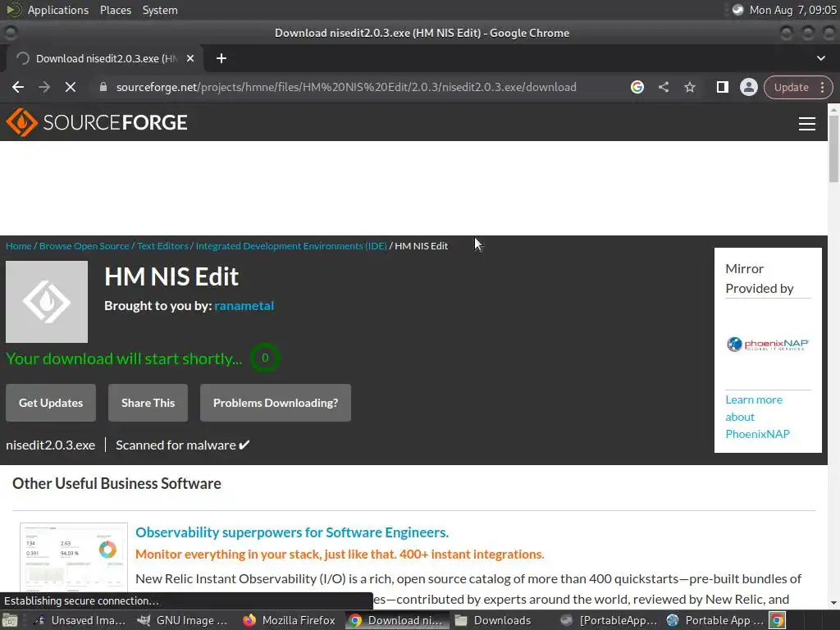Open the System menu

[160, 10]
